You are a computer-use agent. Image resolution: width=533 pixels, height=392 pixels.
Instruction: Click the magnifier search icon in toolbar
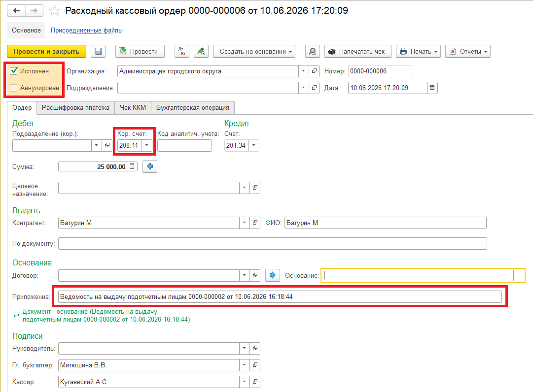click(x=313, y=51)
